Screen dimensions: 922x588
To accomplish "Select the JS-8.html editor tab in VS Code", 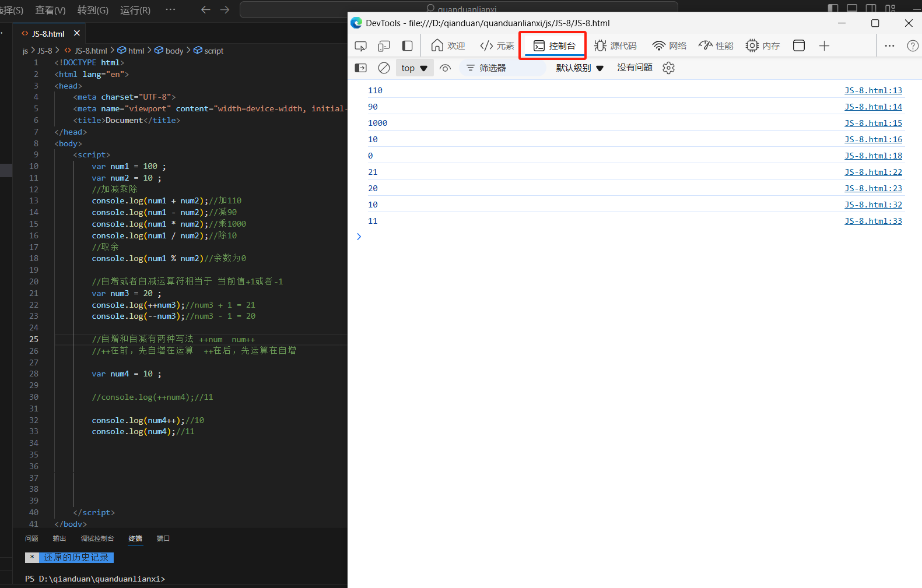I will pos(49,34).
